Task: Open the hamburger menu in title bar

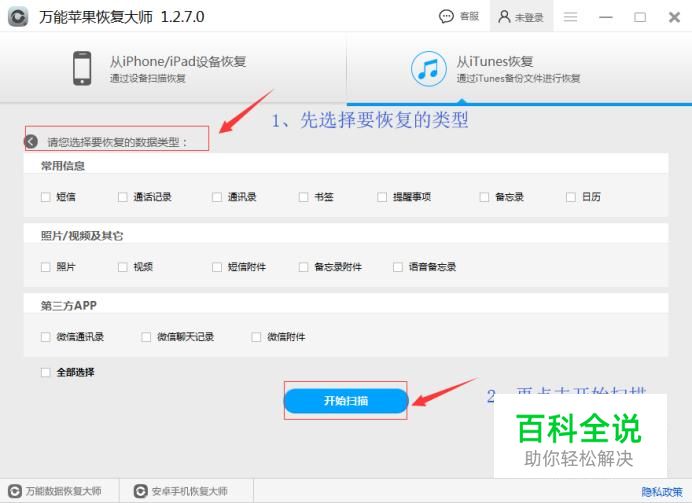Action: pos(570,17)
